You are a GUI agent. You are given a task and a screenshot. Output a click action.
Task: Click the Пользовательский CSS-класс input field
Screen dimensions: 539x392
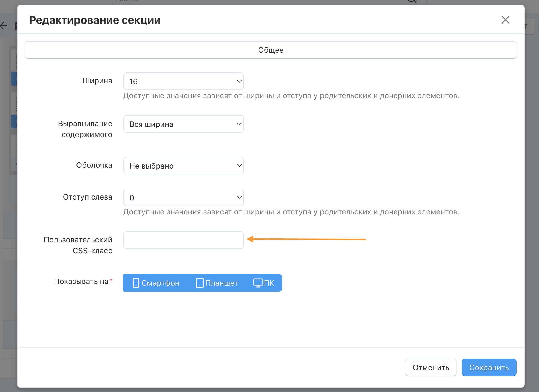coord(183,240)
